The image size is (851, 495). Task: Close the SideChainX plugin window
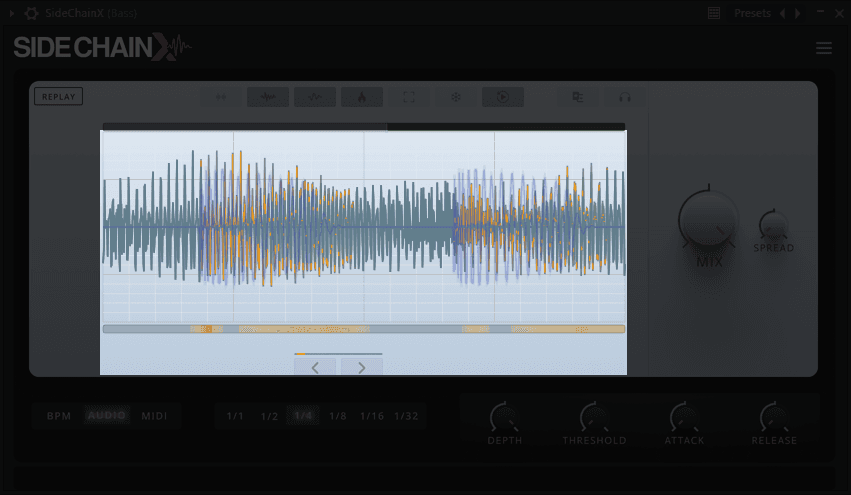[839, 14]
